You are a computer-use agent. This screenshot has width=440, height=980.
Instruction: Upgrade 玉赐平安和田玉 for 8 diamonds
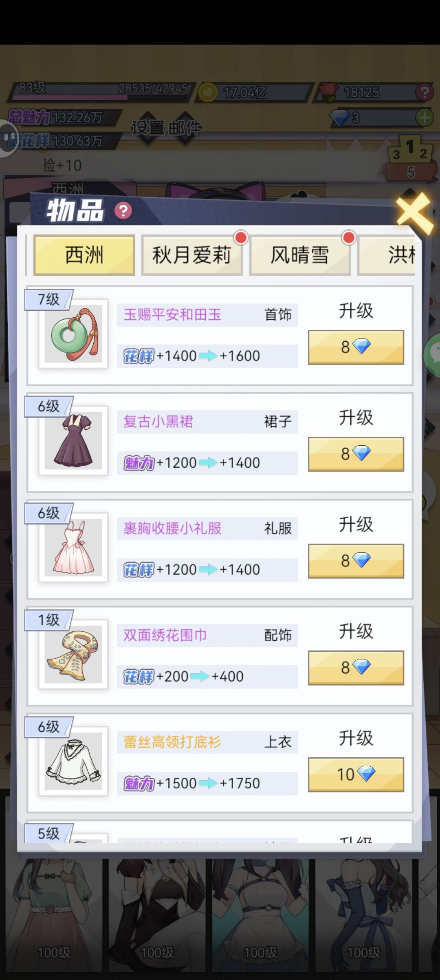(x=356, y=347)
